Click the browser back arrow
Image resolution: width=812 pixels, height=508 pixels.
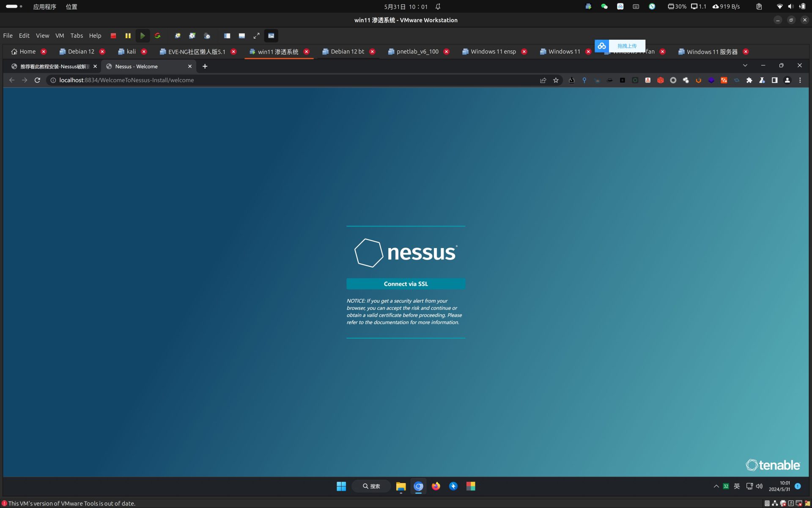click(x=12, y=80)
